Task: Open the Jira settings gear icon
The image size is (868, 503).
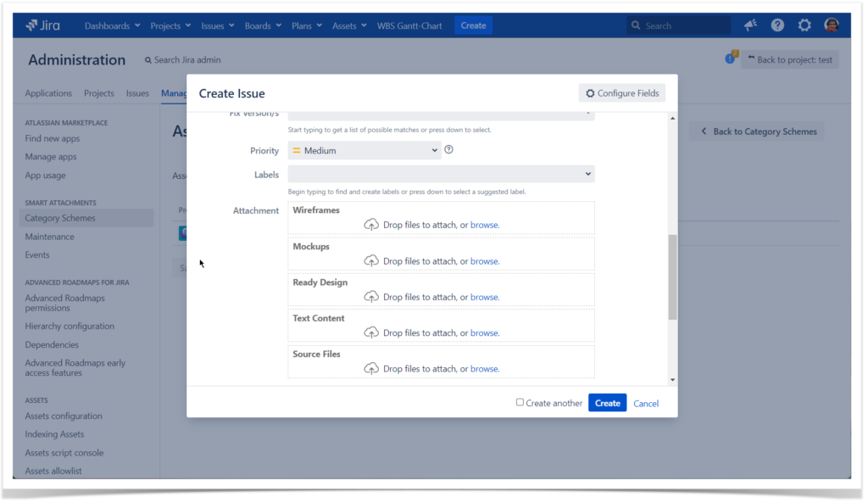Action: click(804, 25)
